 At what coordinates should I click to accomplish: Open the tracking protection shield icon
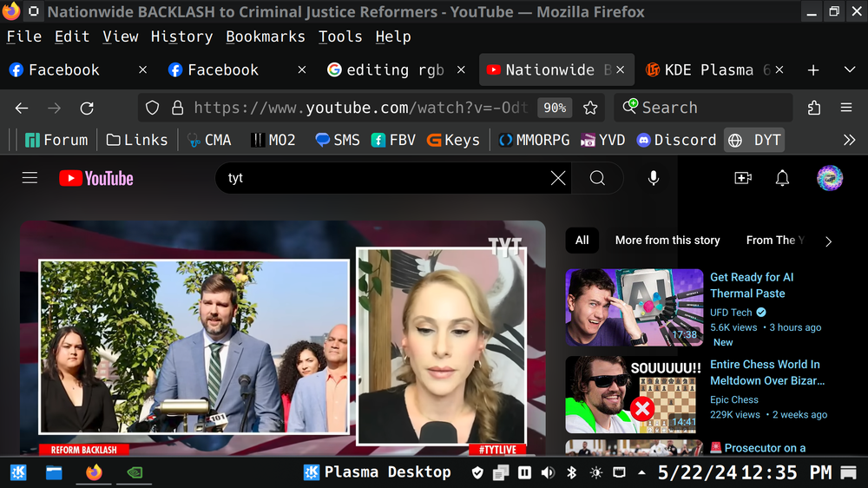pyautogui.click(x=152, y=108)
